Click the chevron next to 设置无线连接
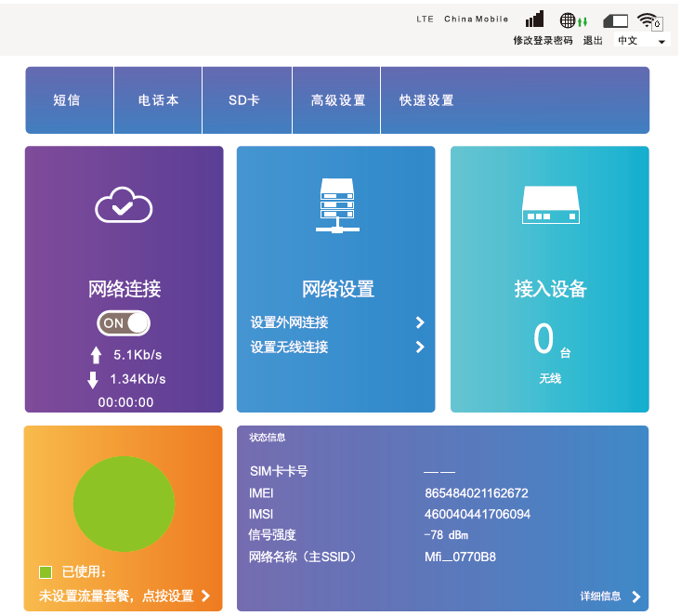This screenshot has height=616, width=681. click(x=420, y=347)
